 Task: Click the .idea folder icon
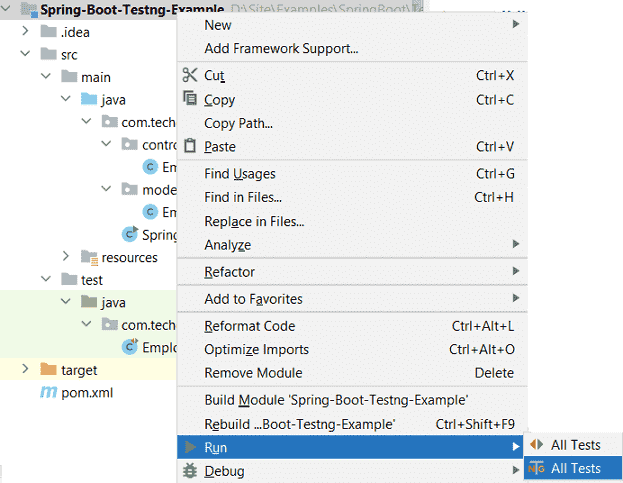pyautogui.click(x=48, y=31)
